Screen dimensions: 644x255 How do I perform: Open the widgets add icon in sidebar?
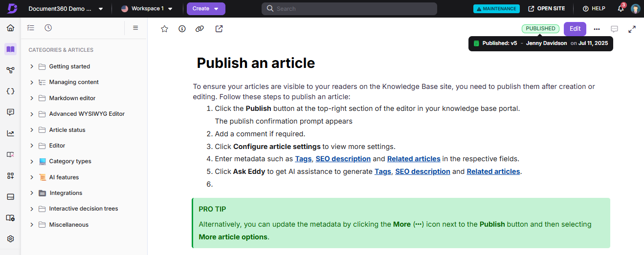10,175
